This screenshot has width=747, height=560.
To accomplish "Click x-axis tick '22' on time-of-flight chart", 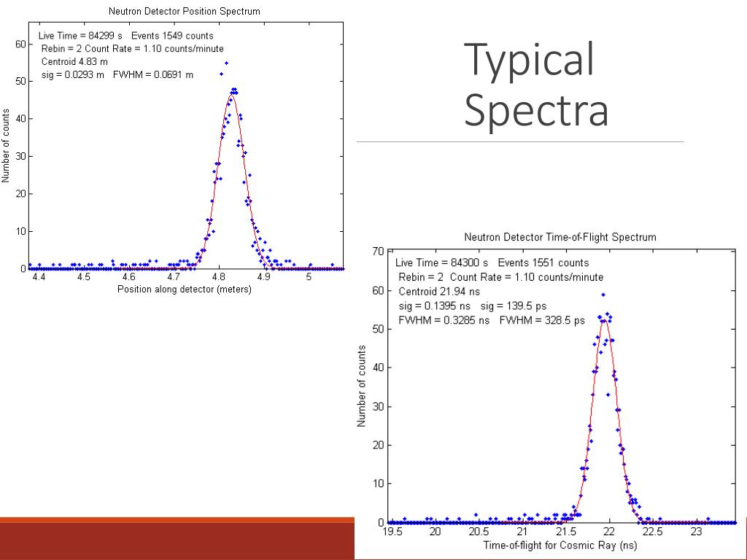I will tap(609, 532).
